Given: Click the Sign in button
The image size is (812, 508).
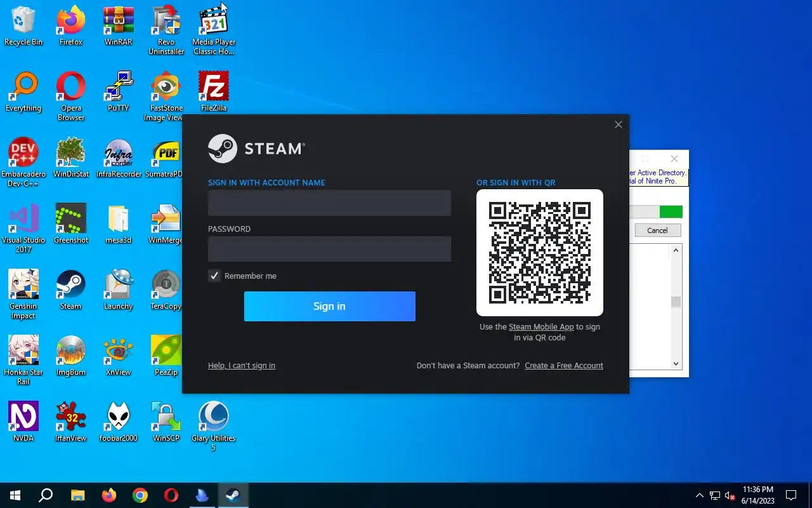Looking at the screenshot, I should click(330, 306).
